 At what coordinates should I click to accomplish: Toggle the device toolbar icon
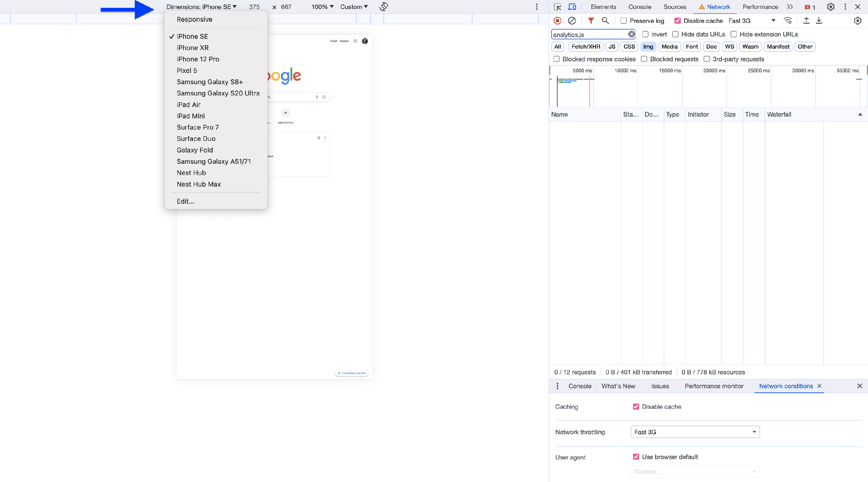pos(572,7)
